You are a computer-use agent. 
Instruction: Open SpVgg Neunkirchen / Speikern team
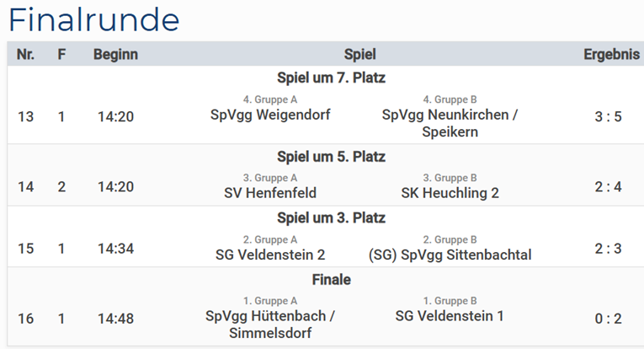[x=450, y=122]
